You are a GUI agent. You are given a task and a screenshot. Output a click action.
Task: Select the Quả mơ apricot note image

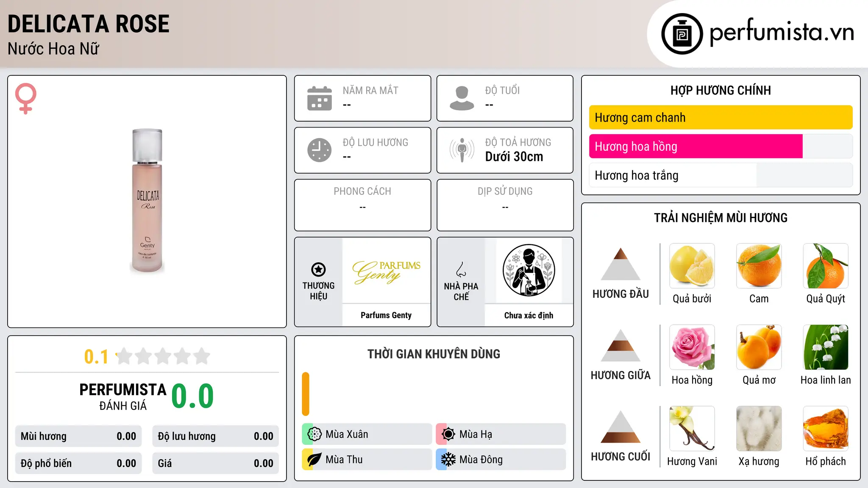click(x=759, y=347)
